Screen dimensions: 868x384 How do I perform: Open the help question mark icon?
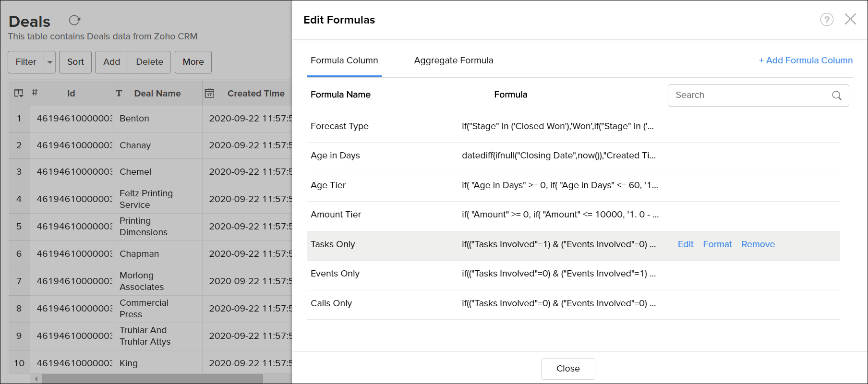tap(827, 20)
